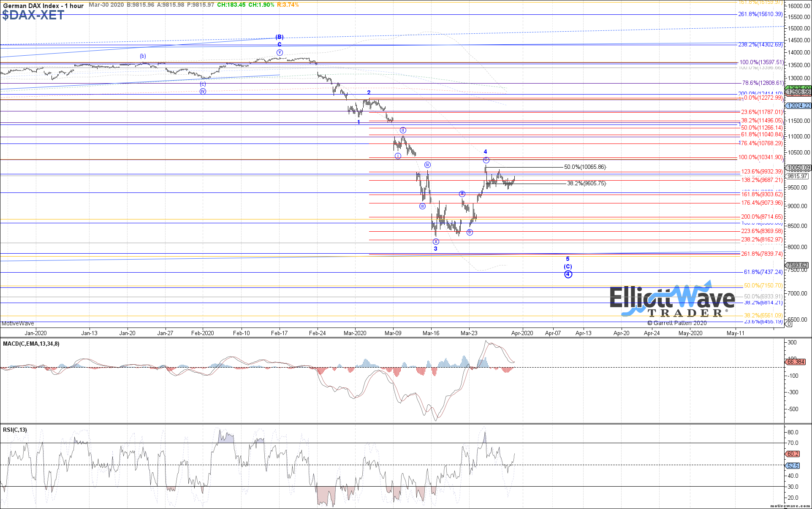Click the (B) wave label at top
The width and height of the screenshot is (812, 509).
pyautogui.click(x=280, y=37)
